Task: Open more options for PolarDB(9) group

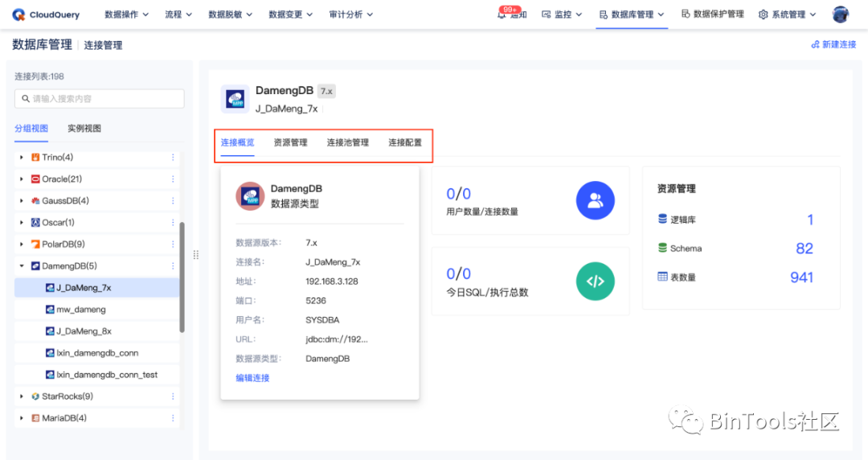Action: pos(173,244)
